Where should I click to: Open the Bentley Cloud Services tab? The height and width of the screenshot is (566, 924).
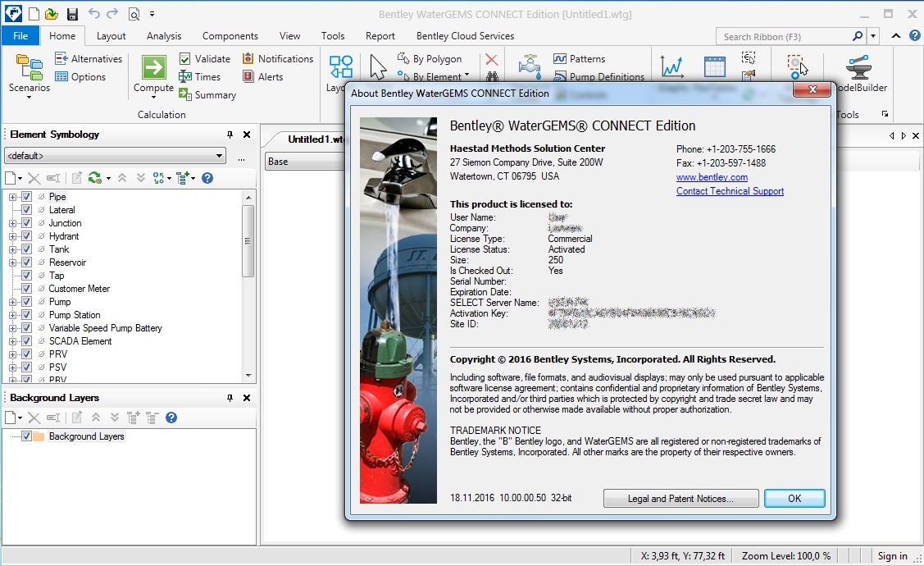point(465,36)
